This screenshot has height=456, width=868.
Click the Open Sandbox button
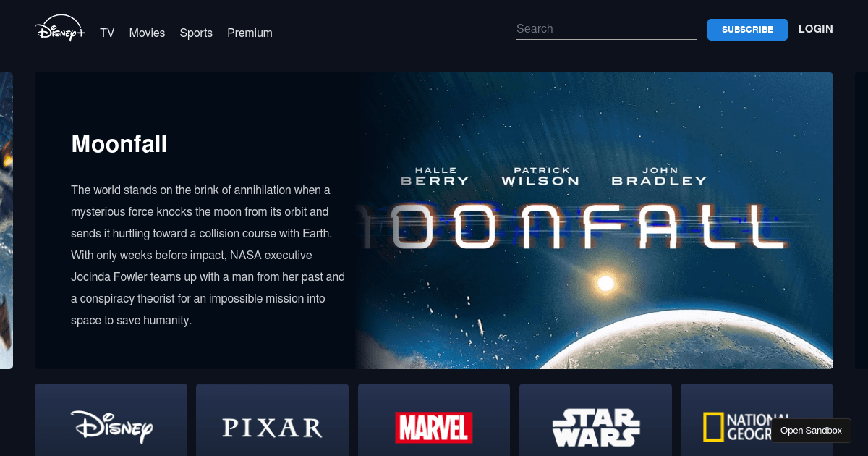[x=811, y=430]
